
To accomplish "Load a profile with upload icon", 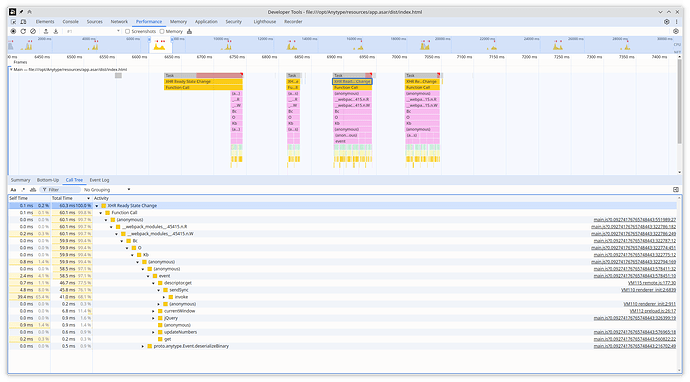I will [x=46, y=31].
